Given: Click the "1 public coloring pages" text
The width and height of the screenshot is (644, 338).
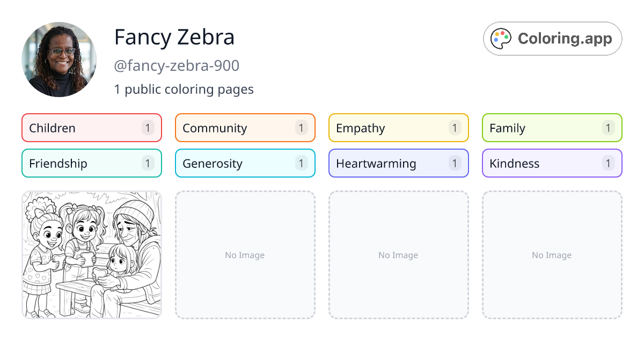Looking at the screenshot, I should [184, 89].
